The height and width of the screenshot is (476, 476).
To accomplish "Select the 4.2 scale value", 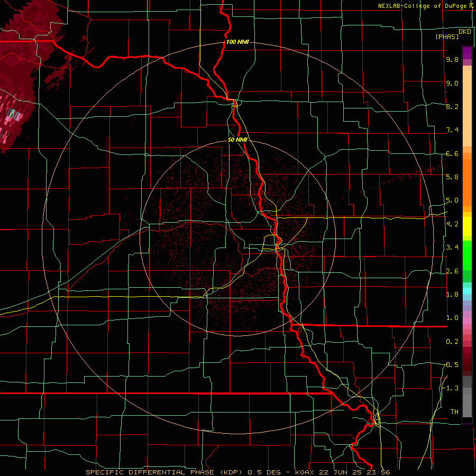I will click(x=452, y=224).
